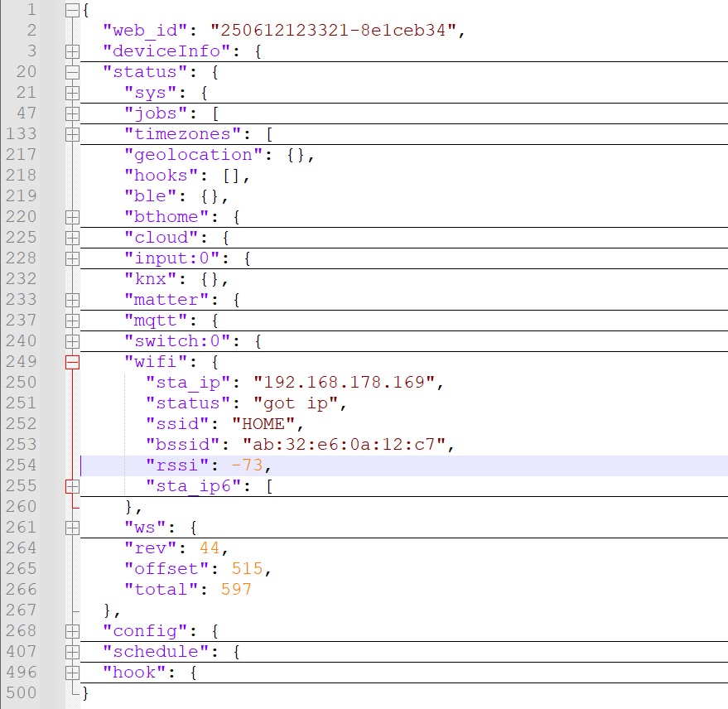Collapse the root object fold marker on line 1
This screenshot has height=709, width=728.
(x=72, y=10)
